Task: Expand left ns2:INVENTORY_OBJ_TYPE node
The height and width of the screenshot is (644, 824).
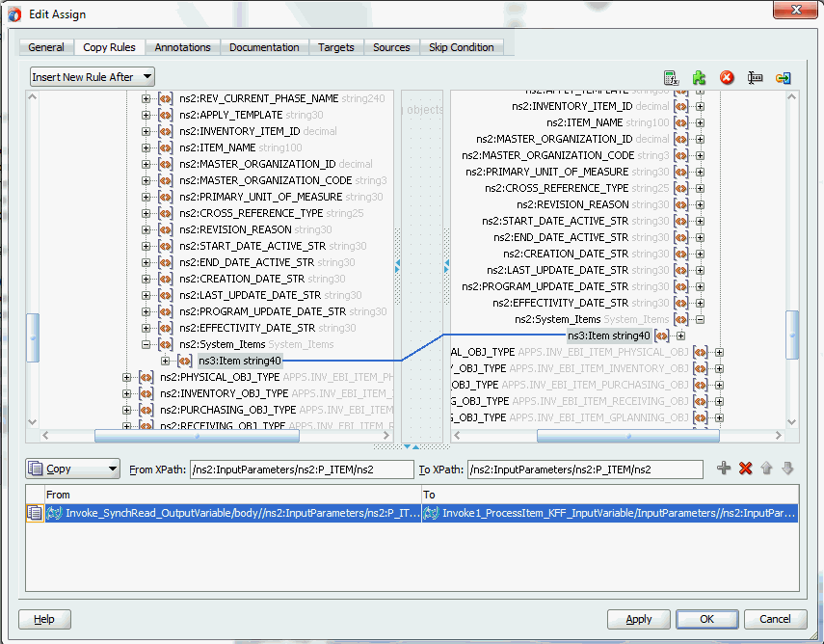Action: [126, 393]
